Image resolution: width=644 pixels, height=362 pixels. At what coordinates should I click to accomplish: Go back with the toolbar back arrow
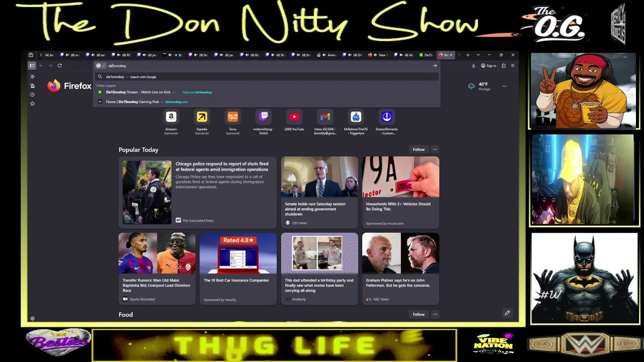[41, 65]
